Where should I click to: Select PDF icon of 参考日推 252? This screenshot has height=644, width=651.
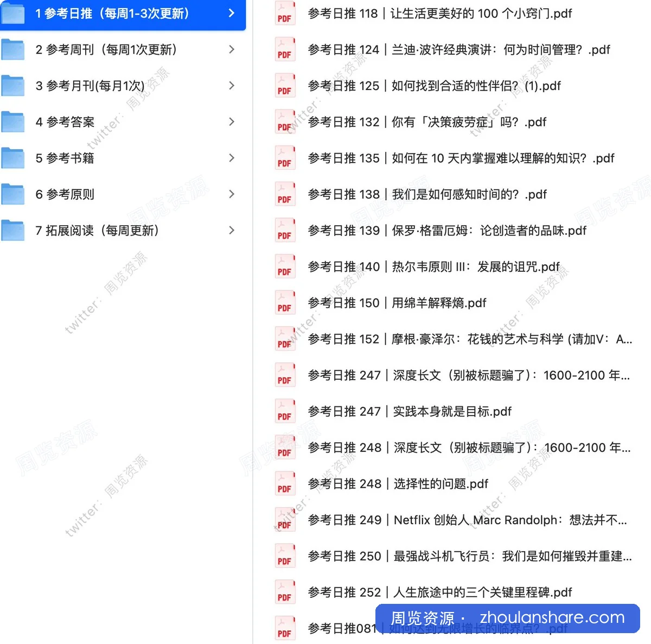pyautogui.click(x=285, y=592)
